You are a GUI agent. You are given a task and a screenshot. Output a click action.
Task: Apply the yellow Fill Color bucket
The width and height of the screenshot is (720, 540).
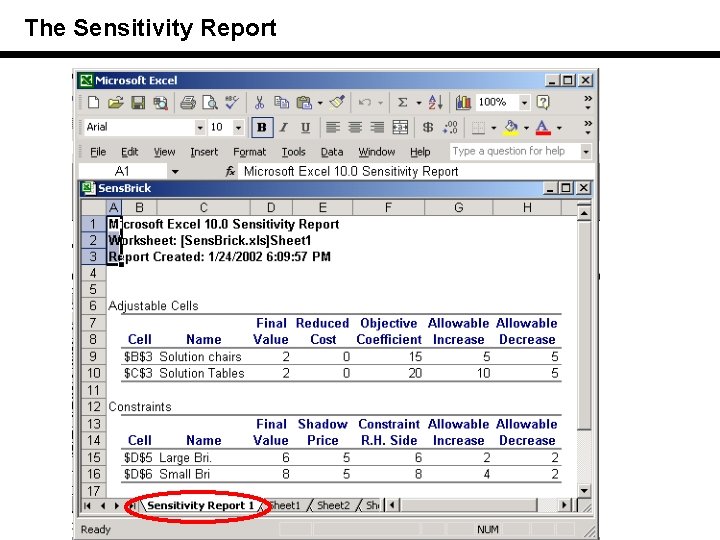pyautogui.click(x=511, y=128)
